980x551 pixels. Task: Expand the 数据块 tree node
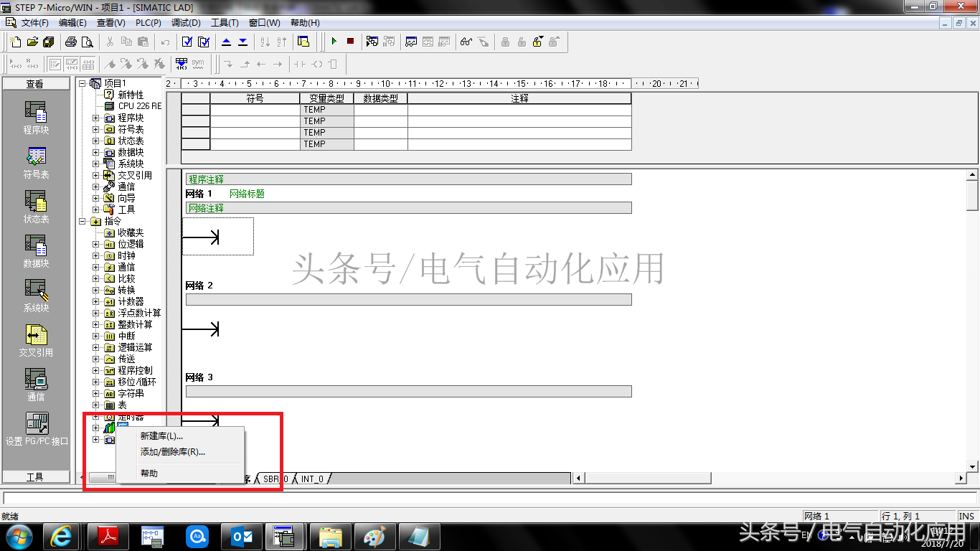tap(96, 152)
